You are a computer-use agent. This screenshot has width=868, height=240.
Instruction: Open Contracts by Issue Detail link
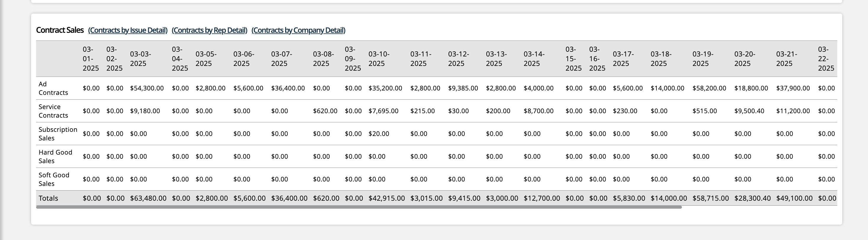[x=128, y=30]
